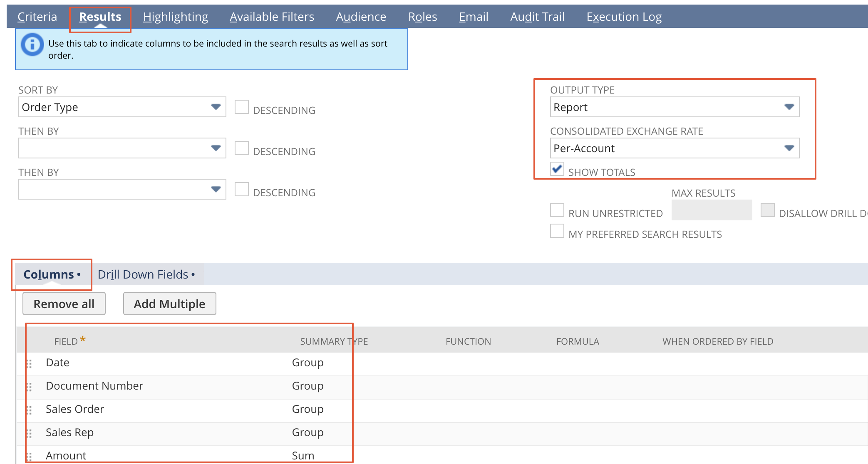Click the drag handle beside Sales Order
868x464 pixels.
(29, 410)
